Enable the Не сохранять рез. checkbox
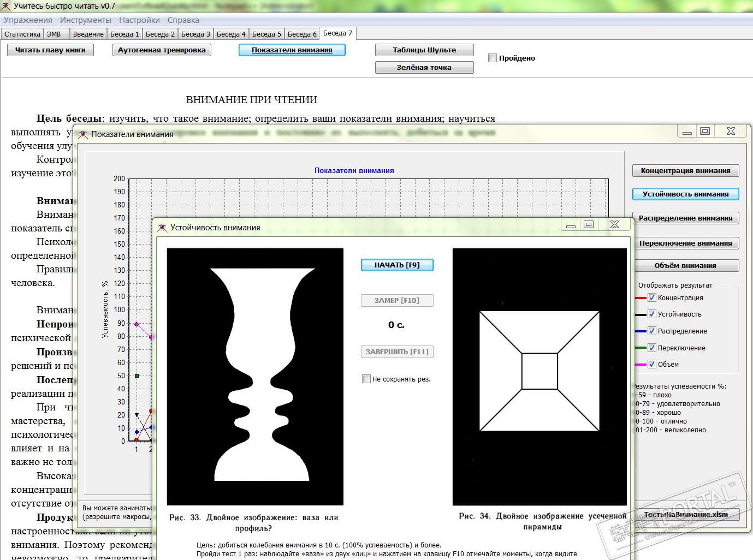Image resolution: width=753 pixels, height=560 pixels. [366, 379]
